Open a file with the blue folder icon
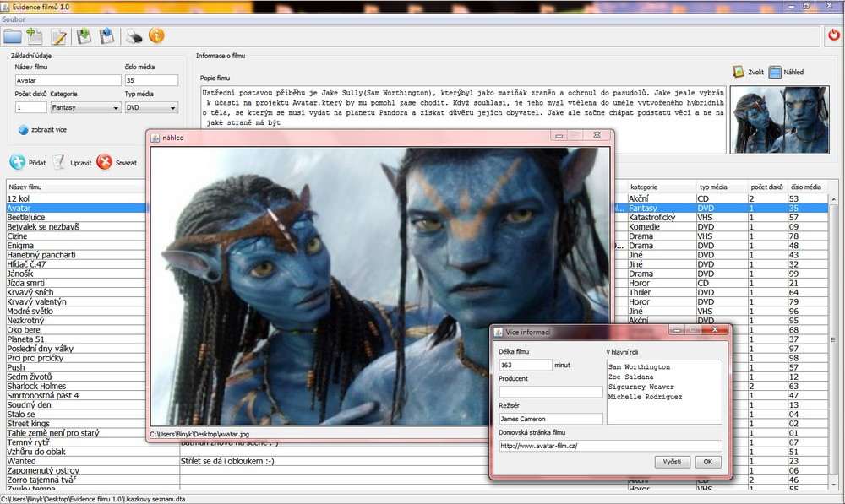 click(x=13, y=36)
